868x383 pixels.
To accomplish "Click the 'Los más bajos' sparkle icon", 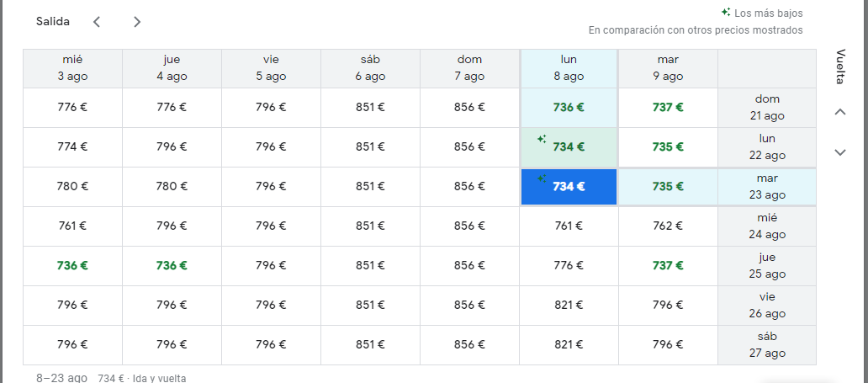I will click(x=725, y=13).
